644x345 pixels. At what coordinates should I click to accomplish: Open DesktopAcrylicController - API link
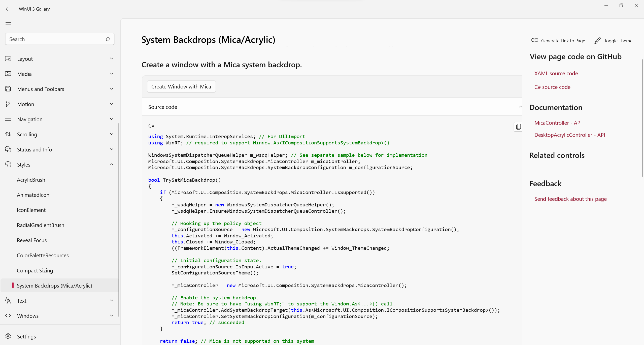point(570,135)
